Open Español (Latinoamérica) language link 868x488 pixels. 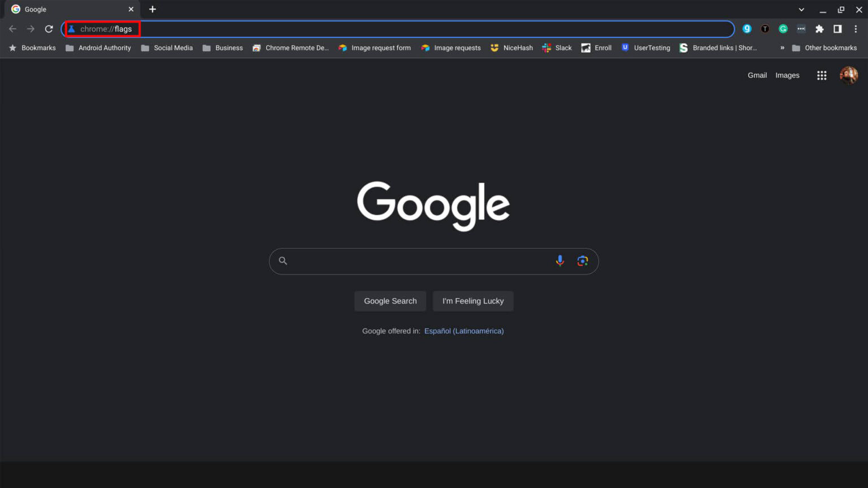[463, 330]
